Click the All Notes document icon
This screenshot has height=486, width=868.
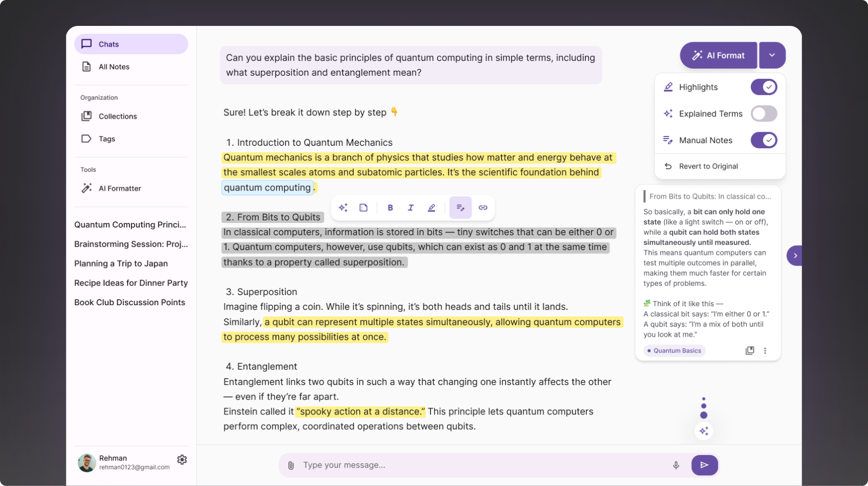tap(87, 67)
